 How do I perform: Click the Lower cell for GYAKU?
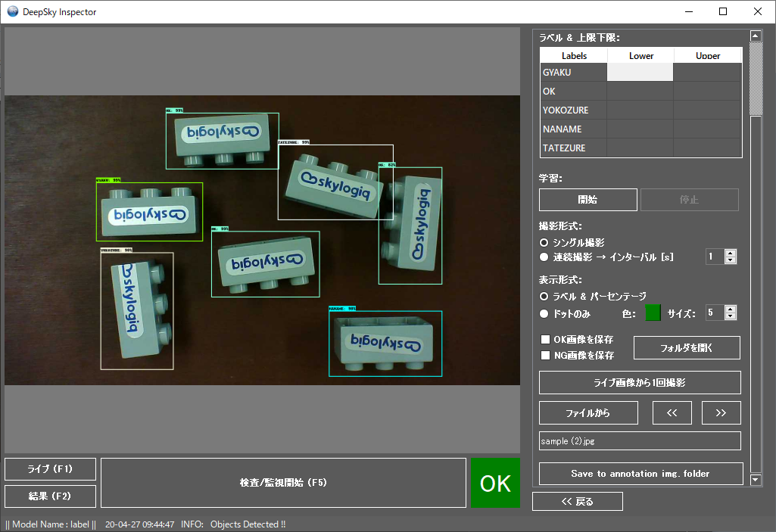(x=640, y=72)
